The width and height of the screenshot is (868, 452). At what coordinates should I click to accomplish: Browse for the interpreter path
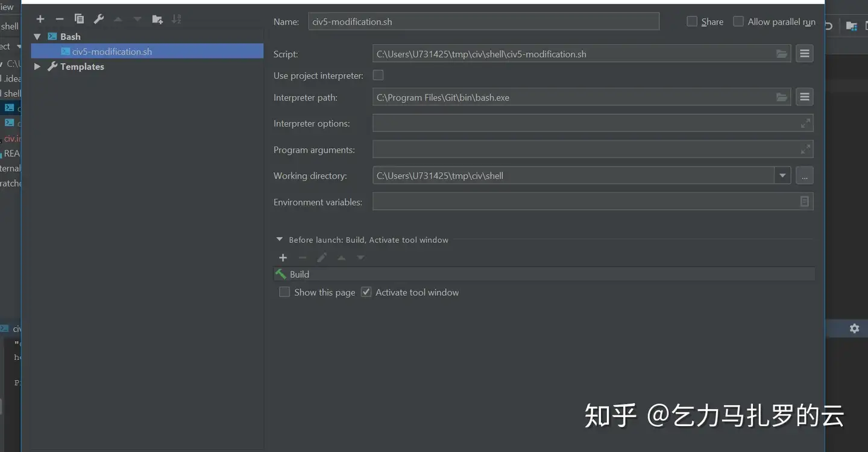[x=781, y=97]
